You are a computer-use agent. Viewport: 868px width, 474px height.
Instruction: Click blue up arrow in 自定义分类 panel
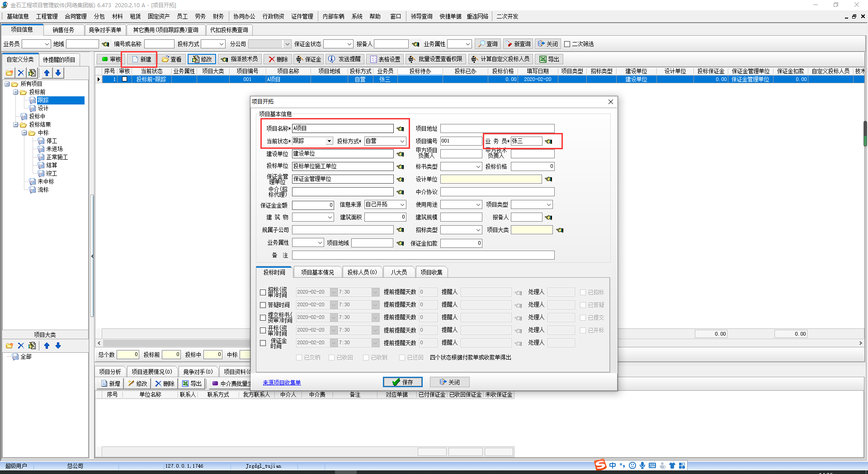tap(47, 73)
